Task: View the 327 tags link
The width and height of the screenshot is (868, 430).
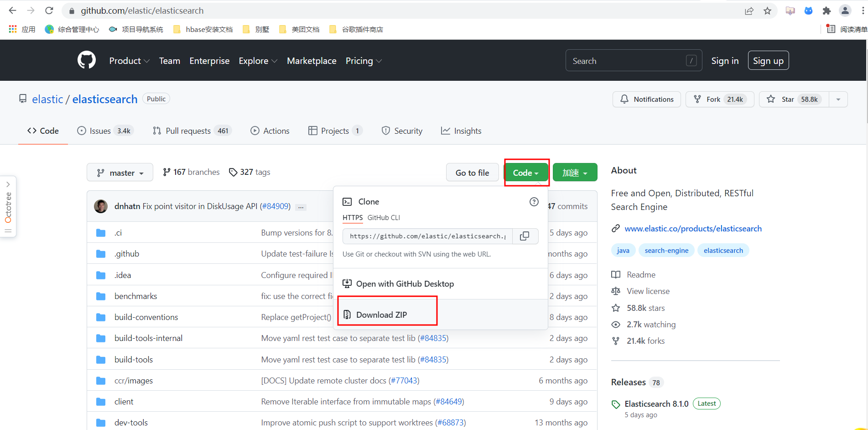Action: pyautogui.click(x=249, y=172)
